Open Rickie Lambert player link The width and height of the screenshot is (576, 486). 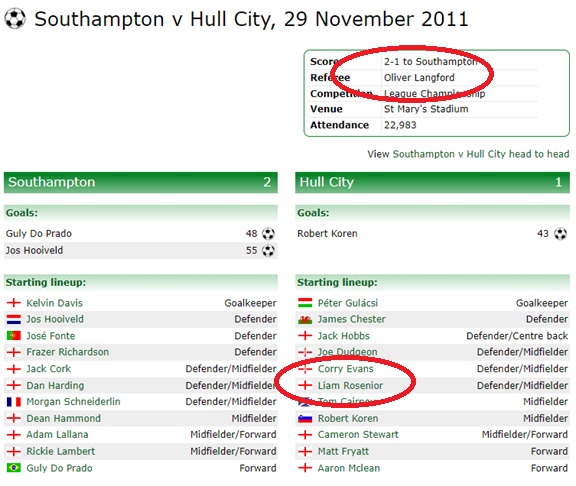[x=61, y=451]
